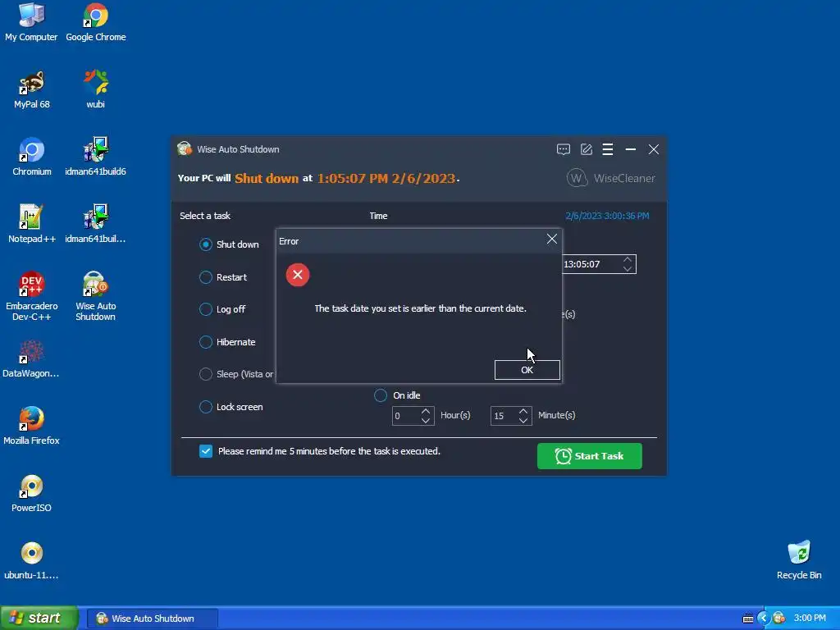Decrease the 13:05:07 time value
Viewport: 840px width, 630px height.
[x=628, y=268]
